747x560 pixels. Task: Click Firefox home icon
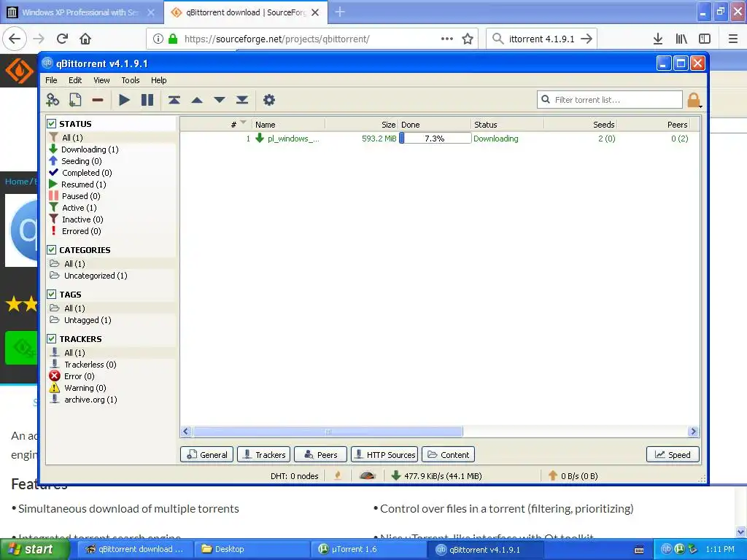(x=85, y=39)
